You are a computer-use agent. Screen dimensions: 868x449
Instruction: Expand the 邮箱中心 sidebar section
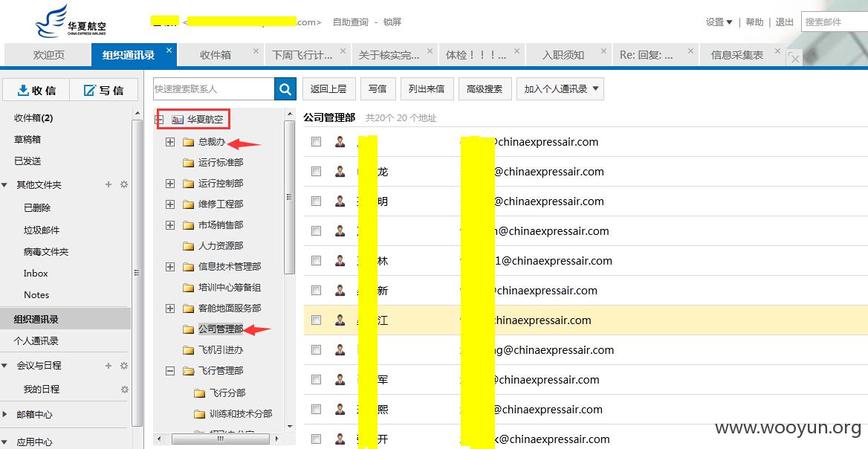point(5,414)
